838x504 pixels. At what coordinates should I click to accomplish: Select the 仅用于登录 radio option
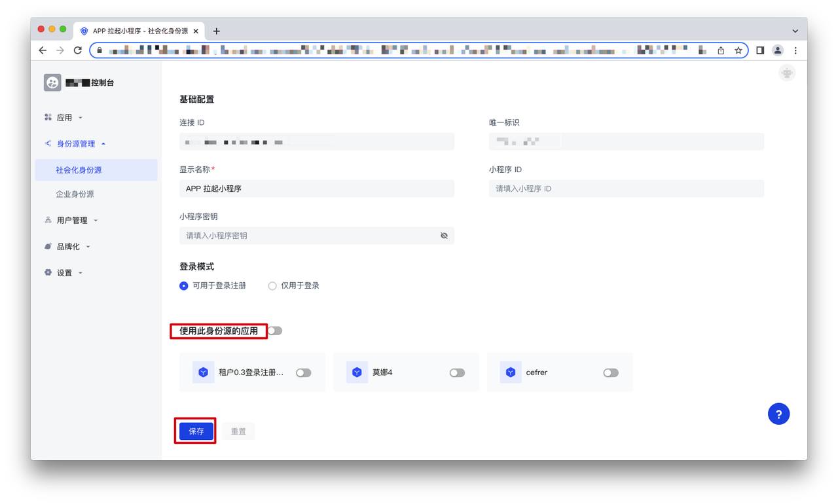point(272,286)
